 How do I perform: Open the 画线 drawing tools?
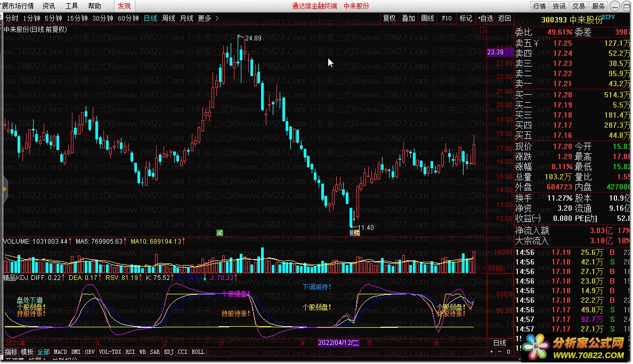pos(427,18)
